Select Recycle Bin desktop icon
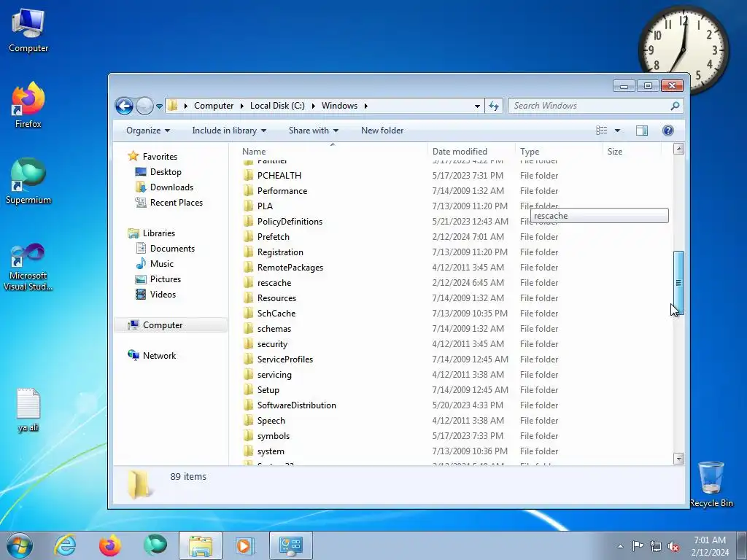The width and height of the screenshot is (747, 560). pos(711,484)
